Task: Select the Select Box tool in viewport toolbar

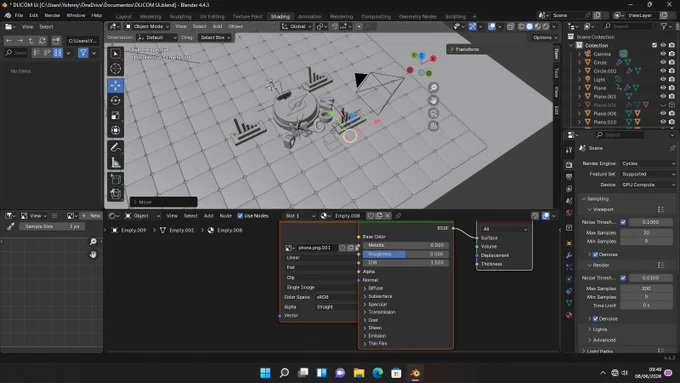Action: [x=115, y=54]
